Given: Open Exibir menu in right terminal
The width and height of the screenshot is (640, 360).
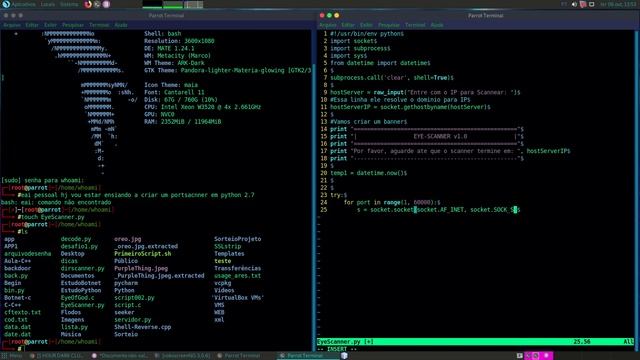Looking at the screenshot, I should 366,25.
